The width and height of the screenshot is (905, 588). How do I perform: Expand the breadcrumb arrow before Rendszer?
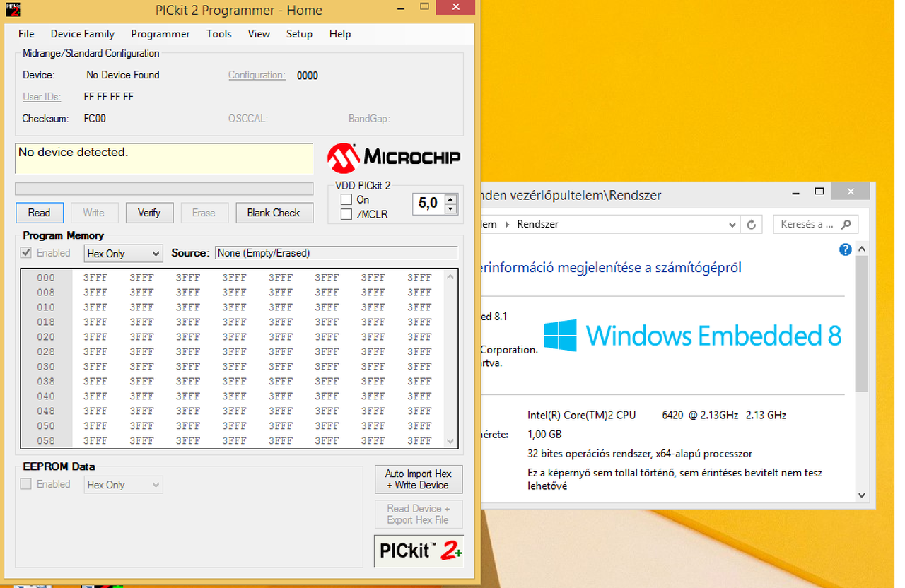pyautogui.click(x=506, y=225)
